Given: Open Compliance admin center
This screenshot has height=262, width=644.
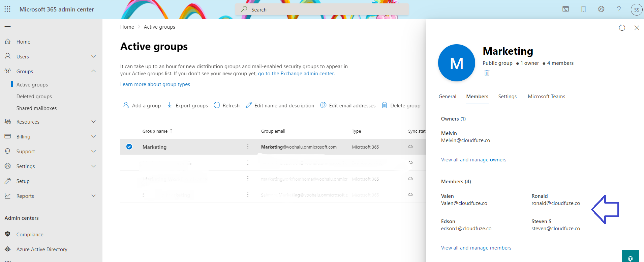Looking at the screenshot, I should pyautogui.click(x=30, y=234).
